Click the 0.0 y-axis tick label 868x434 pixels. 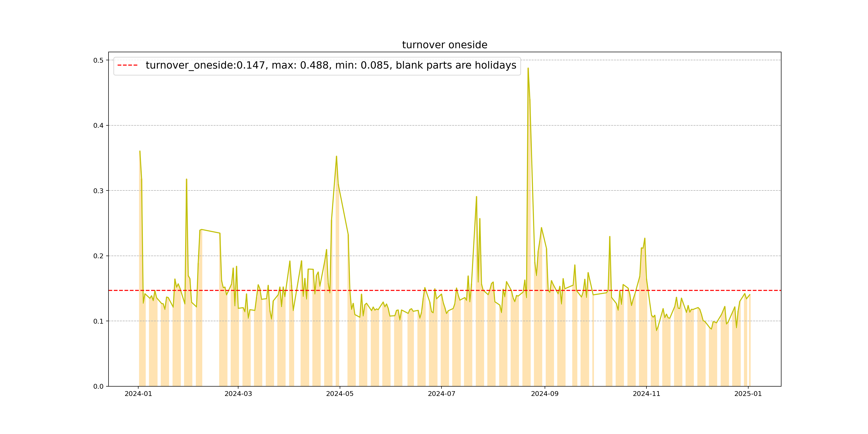tap(98, 386)
